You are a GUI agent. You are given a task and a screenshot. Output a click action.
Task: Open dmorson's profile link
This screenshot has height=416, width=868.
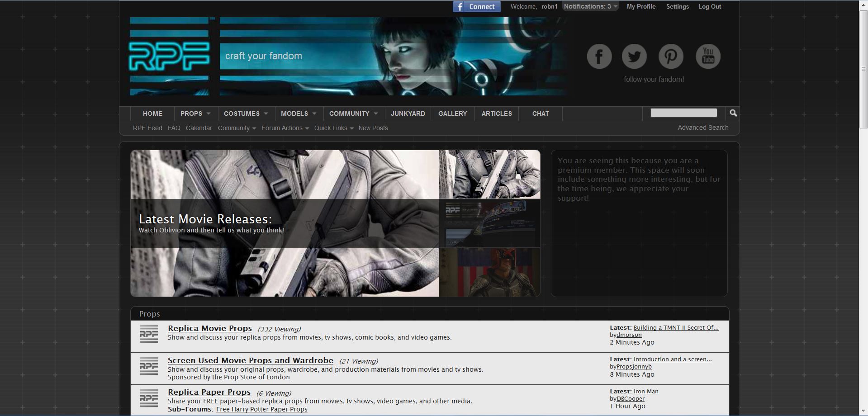(629, 335)
